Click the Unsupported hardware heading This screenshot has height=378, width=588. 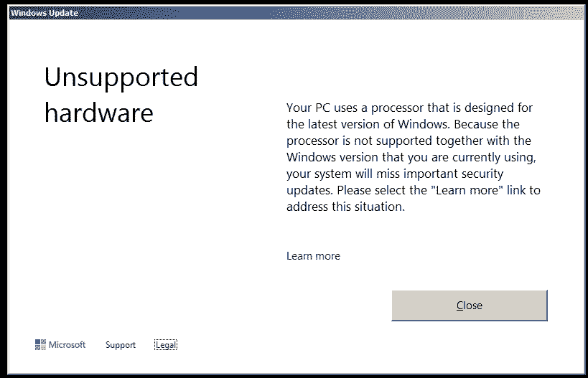121,94
